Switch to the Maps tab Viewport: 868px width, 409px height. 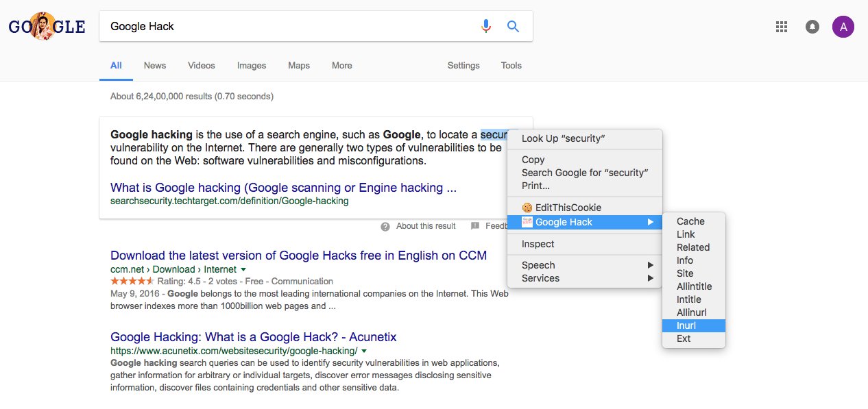pos(299,66)
